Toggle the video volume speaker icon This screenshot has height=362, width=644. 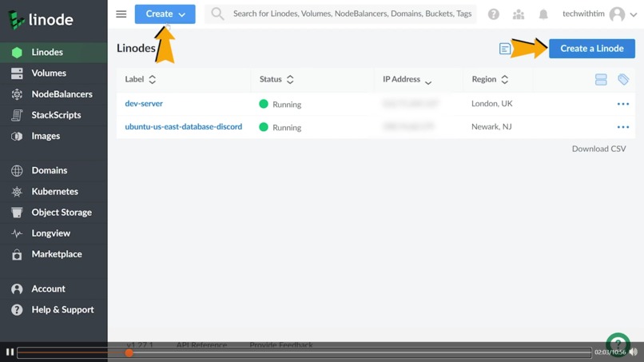coord(634,352)
